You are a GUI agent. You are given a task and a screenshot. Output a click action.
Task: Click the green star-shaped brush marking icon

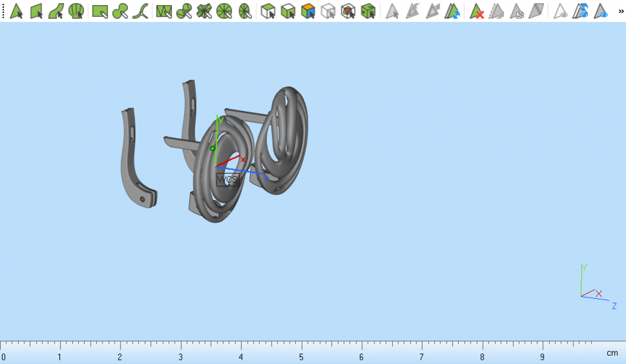click(204, 11)
